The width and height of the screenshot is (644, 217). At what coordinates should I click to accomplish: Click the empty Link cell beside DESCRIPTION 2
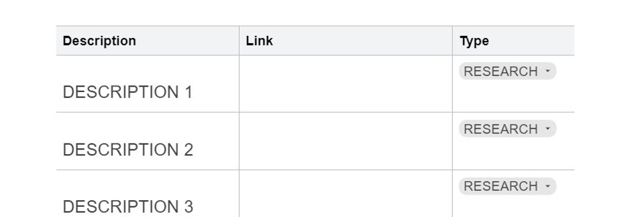(x=346, y=141)
